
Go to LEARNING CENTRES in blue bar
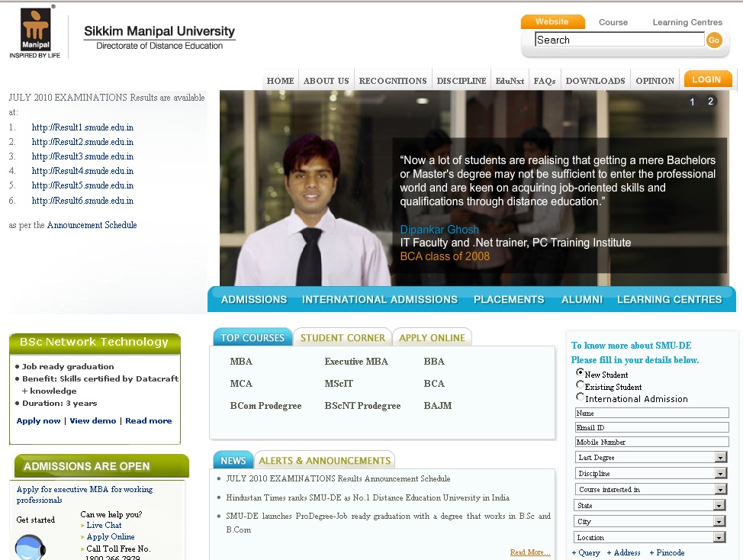670,299
